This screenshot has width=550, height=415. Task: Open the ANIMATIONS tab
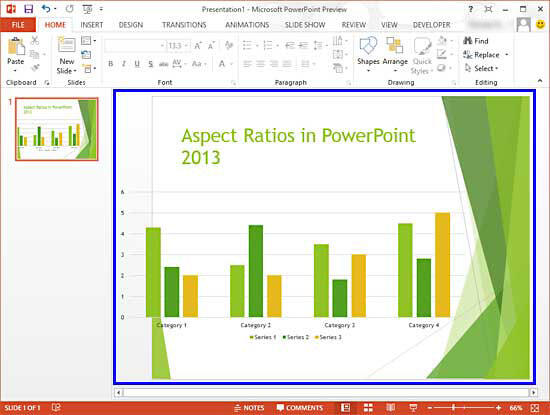247,25
